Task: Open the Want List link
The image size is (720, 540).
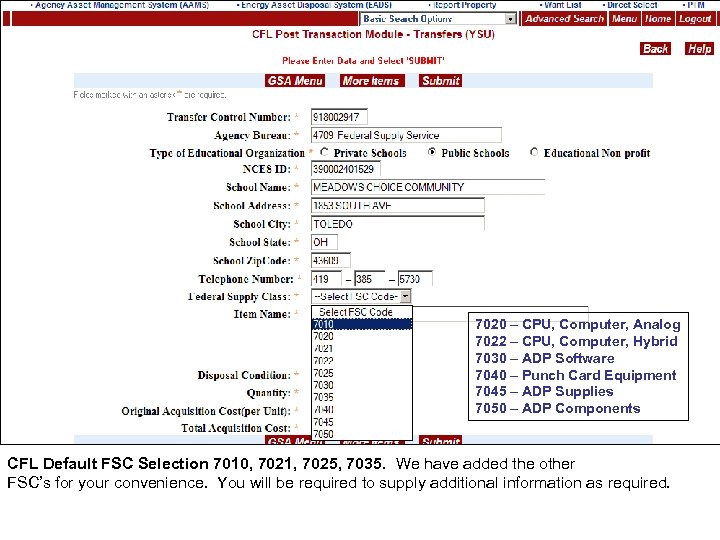Action: pyautogui.click(x=562, y=5)
